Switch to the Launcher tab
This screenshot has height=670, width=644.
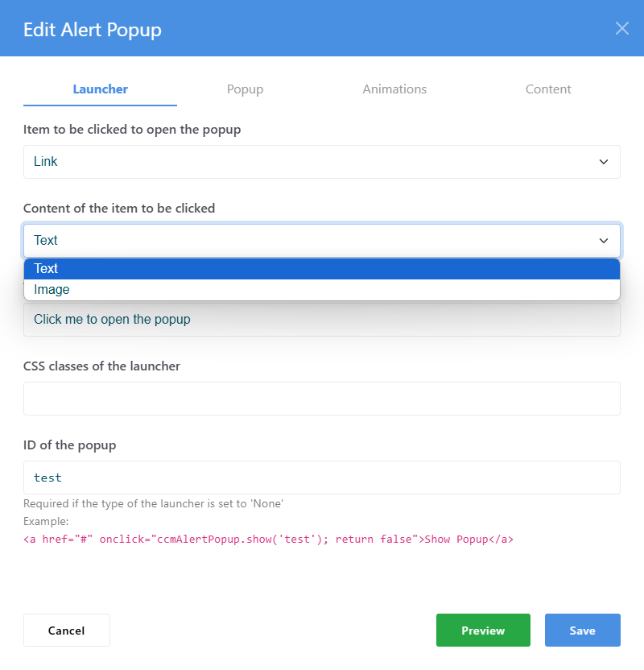click(100, 89)
